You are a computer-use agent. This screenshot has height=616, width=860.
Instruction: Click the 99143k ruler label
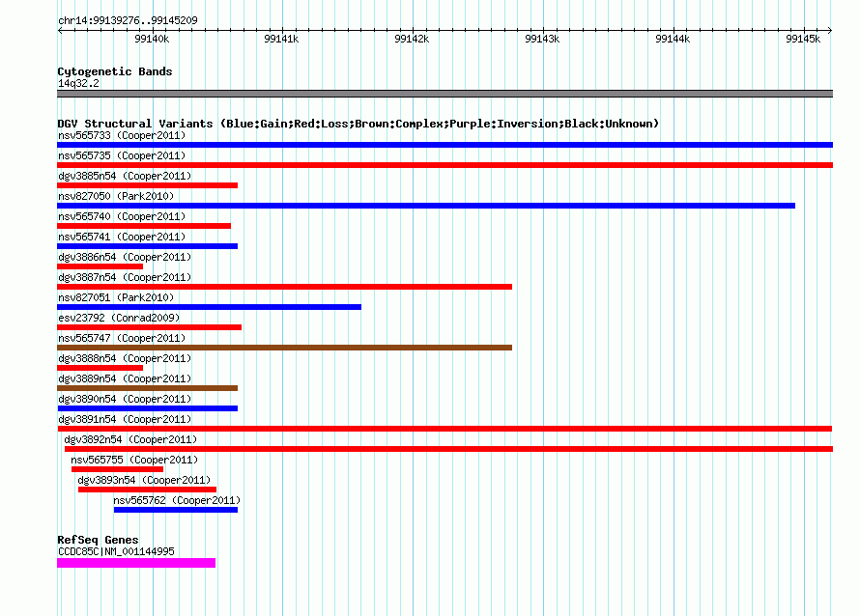(542, 39)
